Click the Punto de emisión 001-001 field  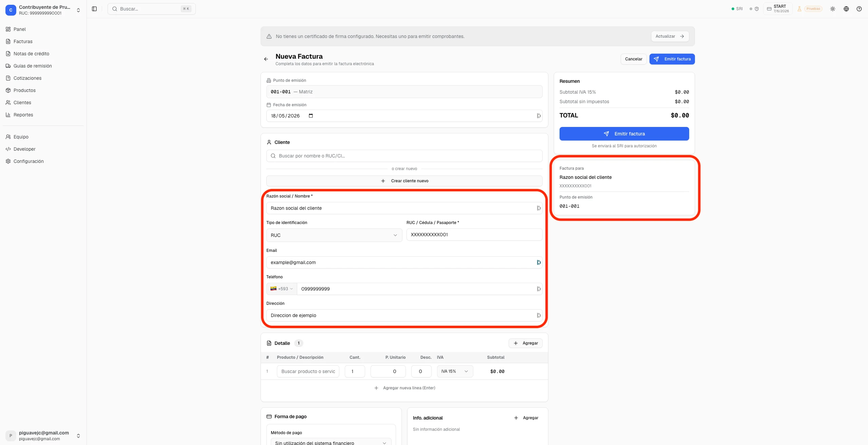[404, 92]
